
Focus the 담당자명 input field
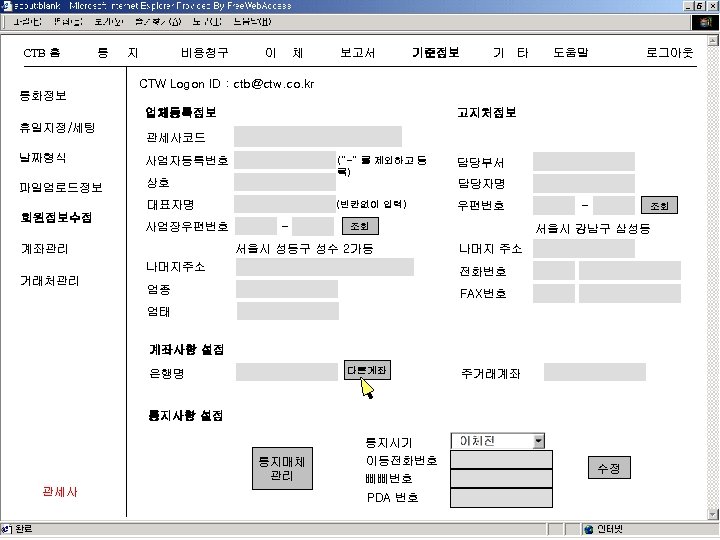click(584, 183)
